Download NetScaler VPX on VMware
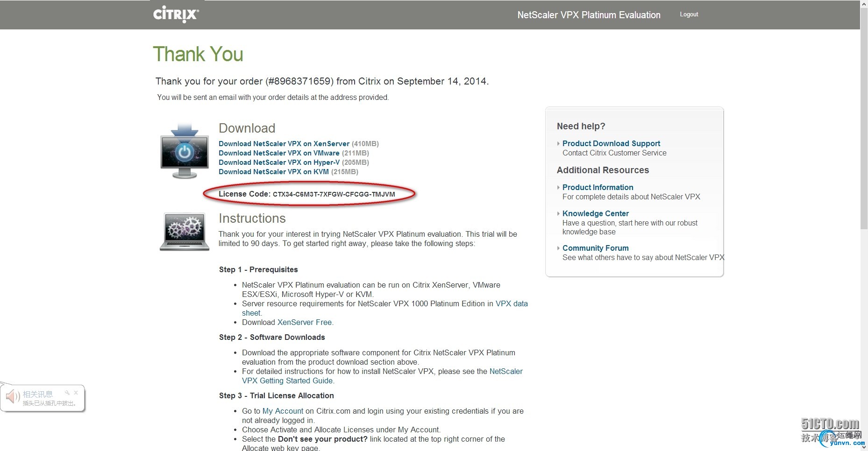This screenshot has height=451, width=868. (279, 153)
